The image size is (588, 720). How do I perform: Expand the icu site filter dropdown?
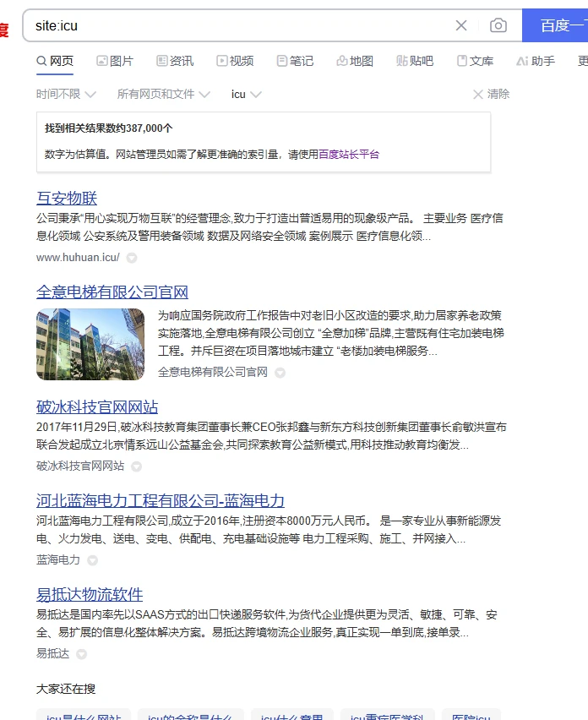[x=246, y=94]
